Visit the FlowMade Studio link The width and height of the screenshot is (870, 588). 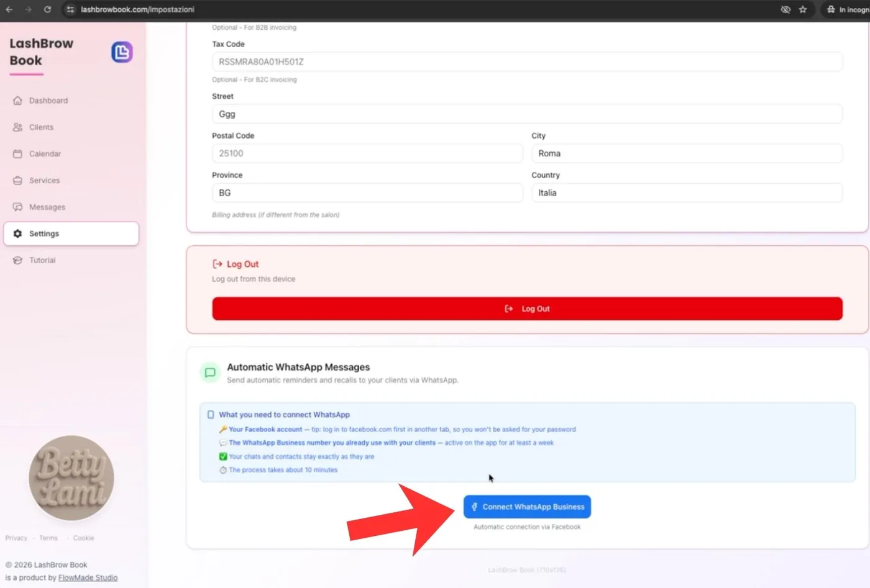pyautogui.click(x=88, y=578)
